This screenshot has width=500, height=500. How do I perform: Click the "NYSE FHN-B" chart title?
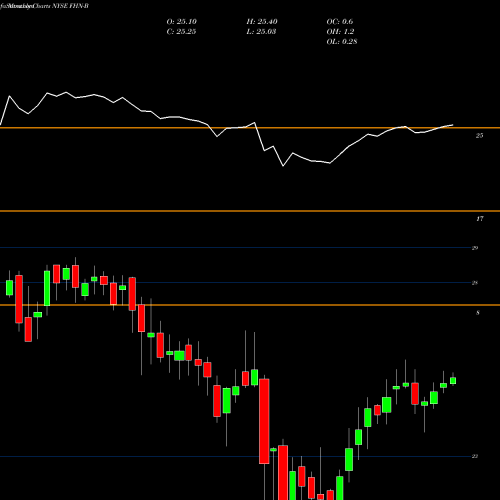point(70,6)
